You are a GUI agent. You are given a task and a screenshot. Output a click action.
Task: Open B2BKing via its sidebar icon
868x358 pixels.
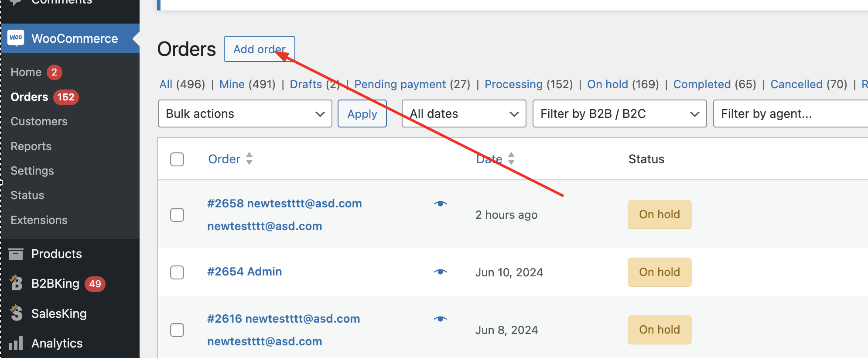[x=16, y=283]
